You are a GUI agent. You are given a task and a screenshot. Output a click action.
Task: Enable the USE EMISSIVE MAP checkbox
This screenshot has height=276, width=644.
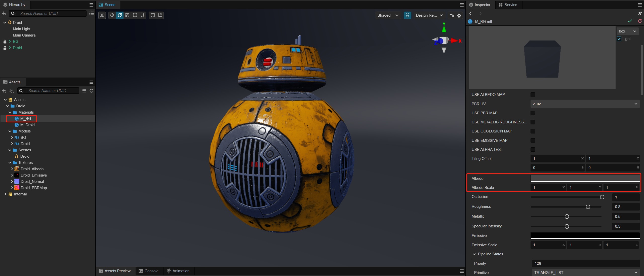pos(533,141)
